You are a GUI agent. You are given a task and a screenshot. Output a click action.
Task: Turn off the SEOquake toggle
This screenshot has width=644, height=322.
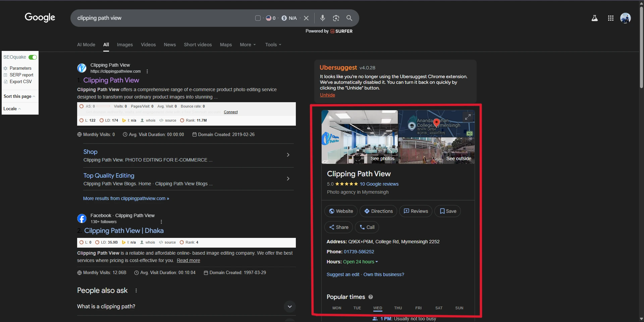click(x=33, y=57)
